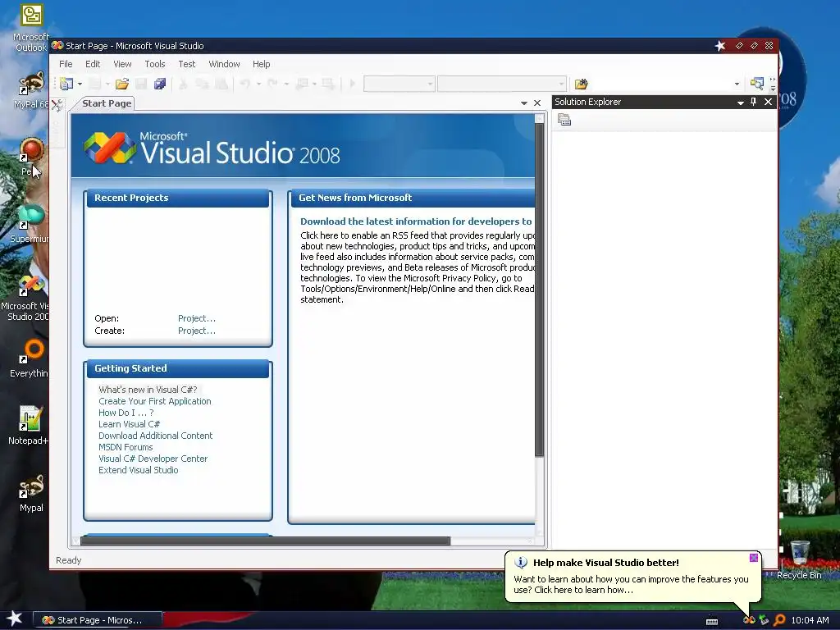Click the Start Debugging play icon

click(352, 84)
